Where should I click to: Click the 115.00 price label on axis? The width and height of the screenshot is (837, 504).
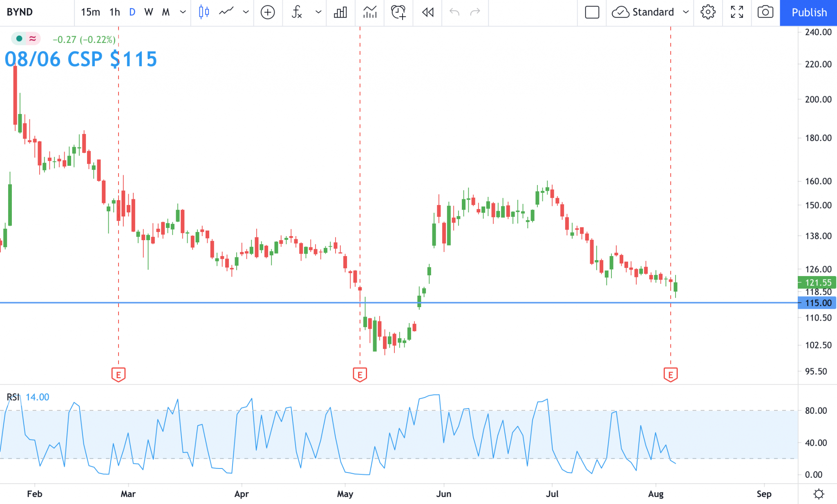tap(817, 303)
